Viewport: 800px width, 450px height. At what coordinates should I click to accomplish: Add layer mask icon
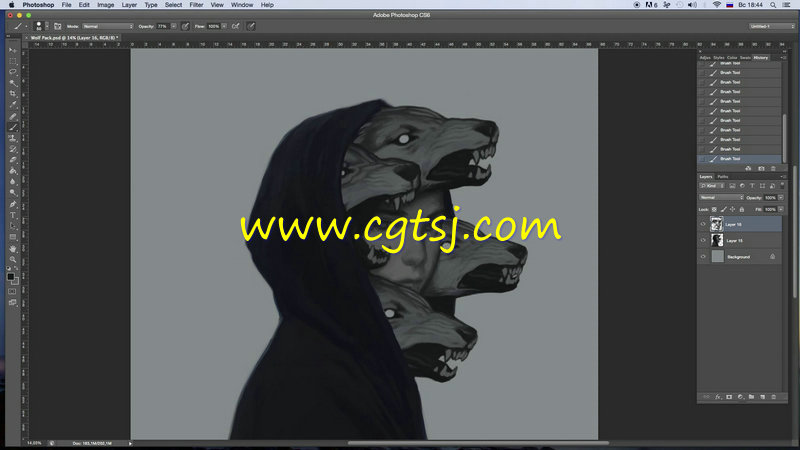[x=729, y=397]
